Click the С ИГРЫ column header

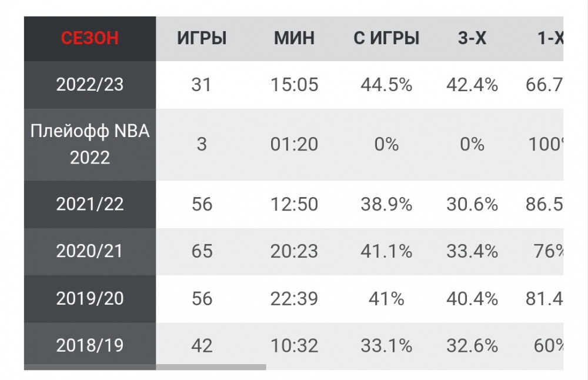pyautogui.click(x=386, y=39)
